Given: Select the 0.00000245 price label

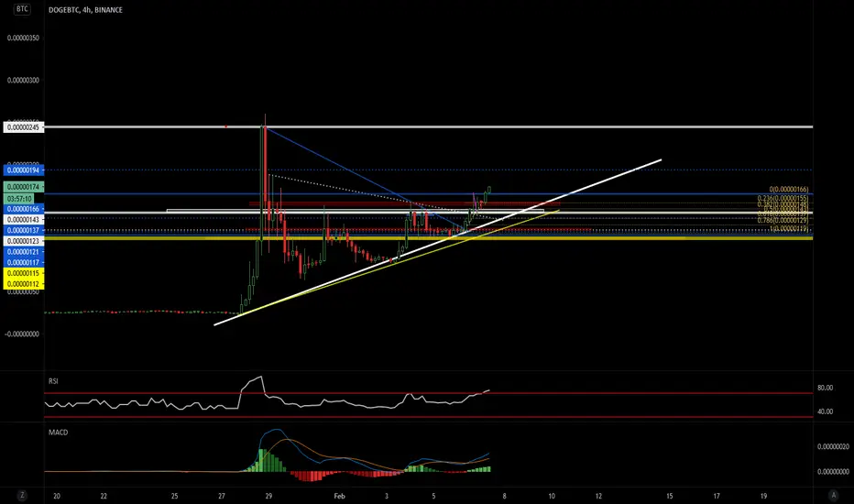Looking at the screenshot, I should 24,127.
